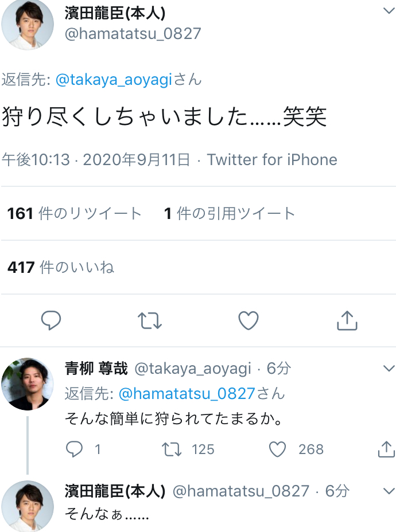Share 青柳尊哉's reply tweet

(386, 449)
